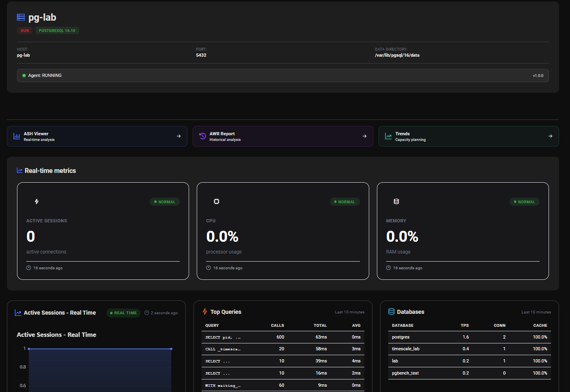Click the Memory metric card
The height and width of the screenshot is (392, 570).
(x=463, y=231)
